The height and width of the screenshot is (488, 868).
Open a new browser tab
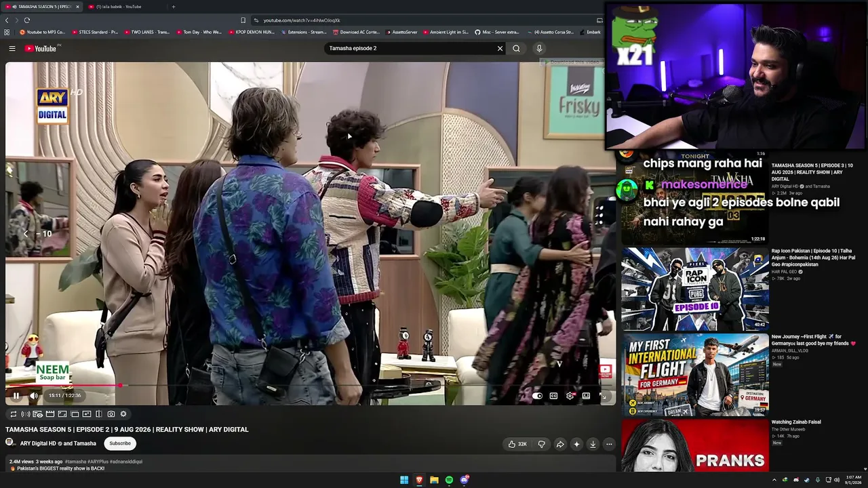click(x=174, y=7)
